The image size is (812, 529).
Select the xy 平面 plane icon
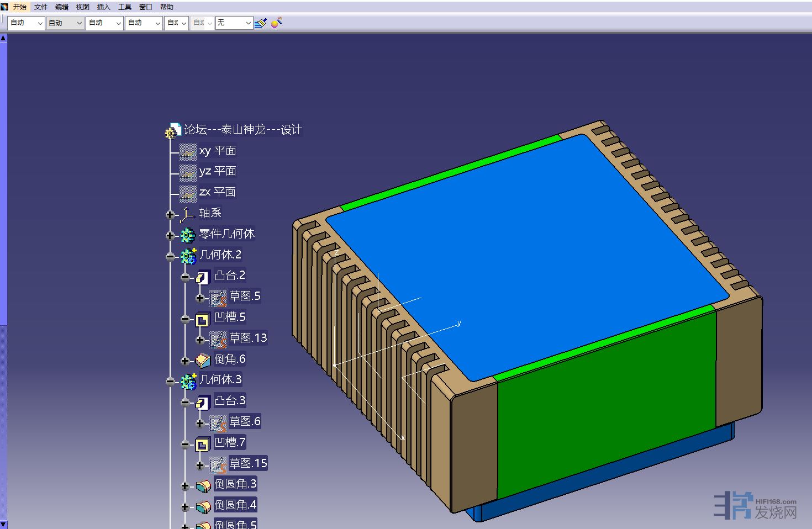point(188,151)
